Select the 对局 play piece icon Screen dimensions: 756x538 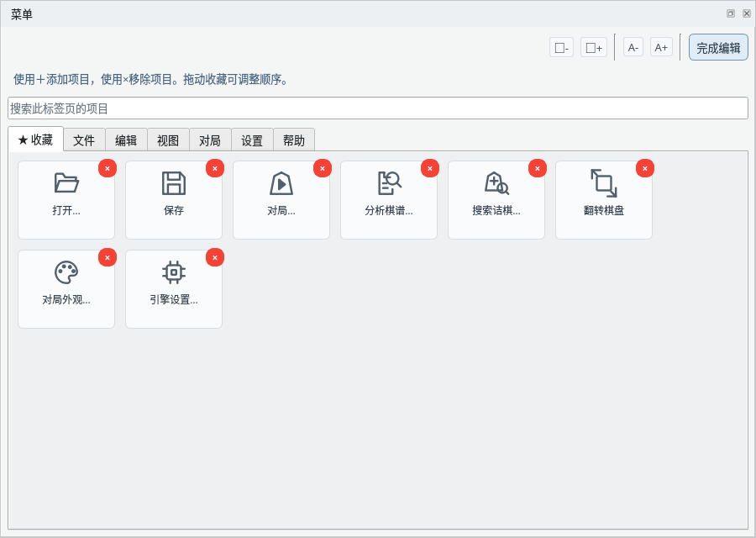(281, 183)
